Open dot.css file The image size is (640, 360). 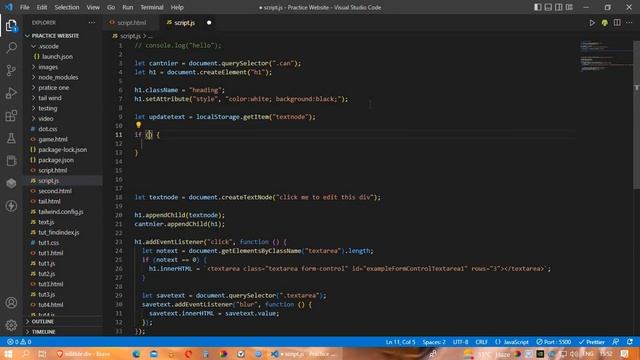pyautogui.click(x=48, y=129)
